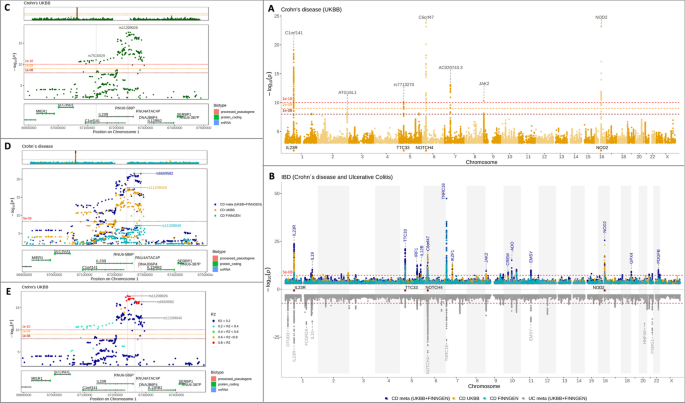685x403 pixels.
Task: Click the TNRC18 peak label in panel B
Action: point(443,191)
